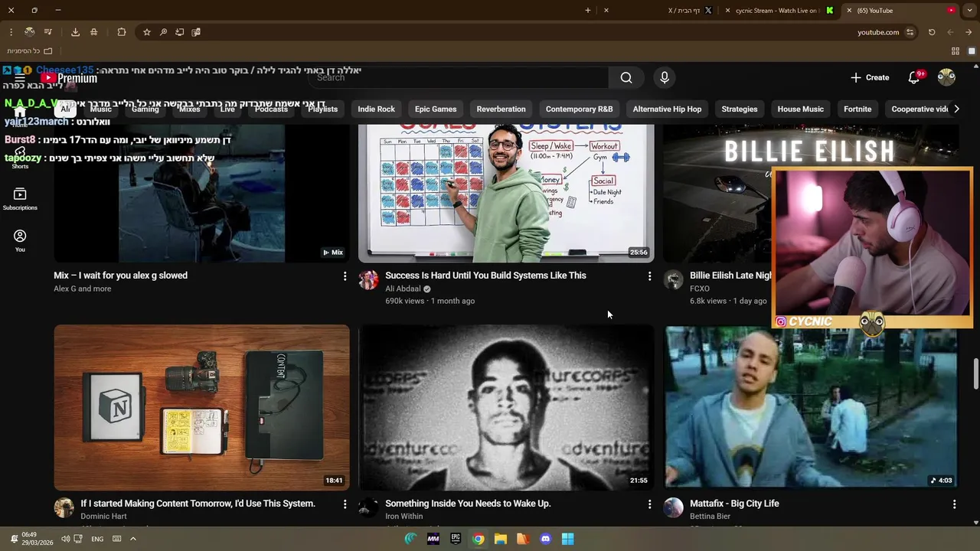The image size is (980, 551).
Task: Open the account avatar menu
Action: point(946,77)
